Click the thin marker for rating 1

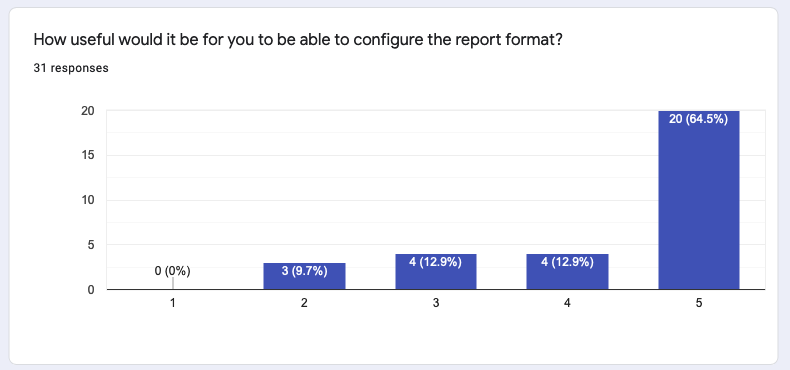(173, 283)
